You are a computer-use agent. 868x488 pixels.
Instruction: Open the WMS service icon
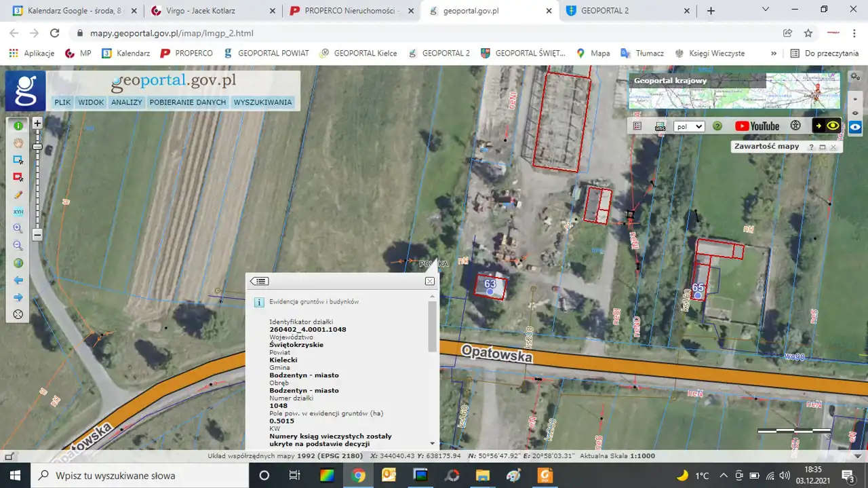[x=660, y=126]
